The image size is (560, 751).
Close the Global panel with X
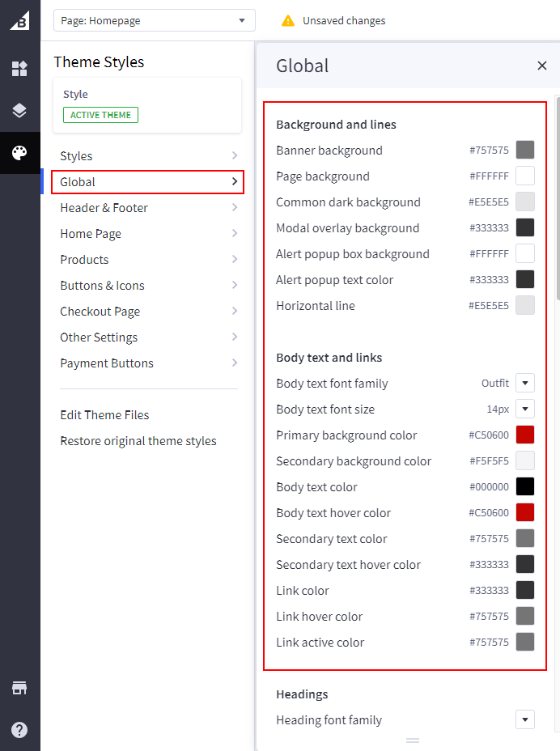click(542, 66)
